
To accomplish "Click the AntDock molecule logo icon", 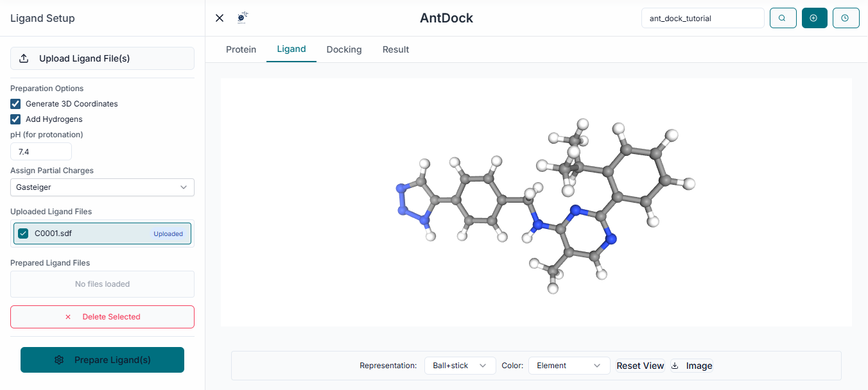I will [x=242, y=17].
